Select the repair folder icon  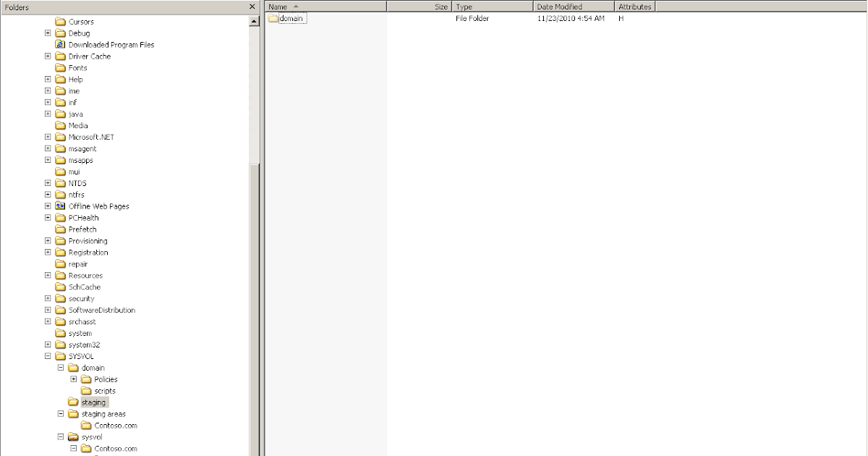pyautogui.click(x=61, y=263)
